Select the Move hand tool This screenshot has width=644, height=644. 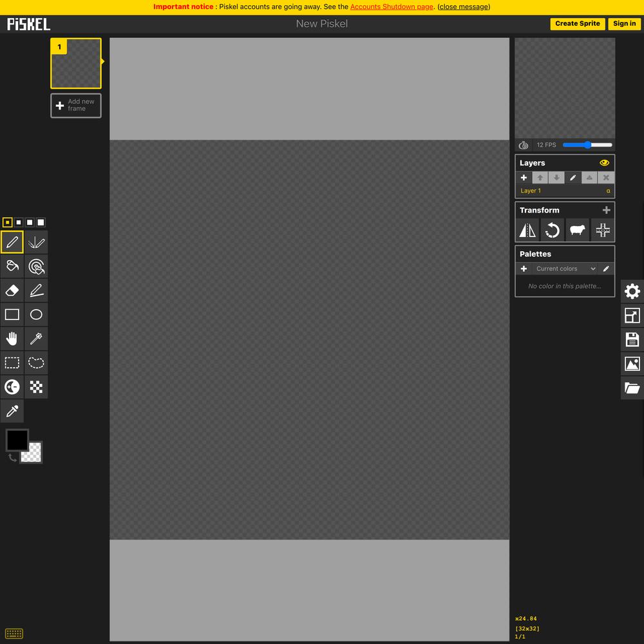click(x=12, y=339)
